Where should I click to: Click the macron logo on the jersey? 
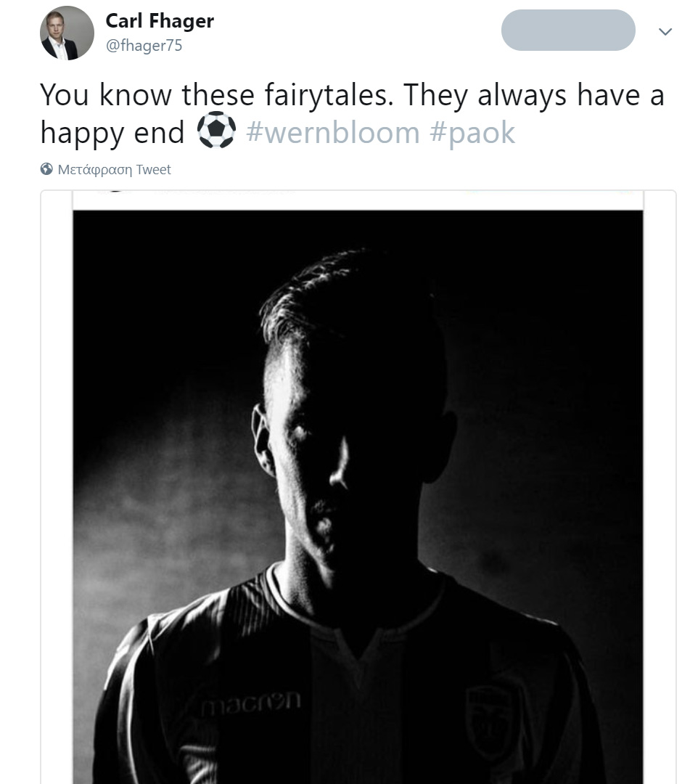click(251, 703)
